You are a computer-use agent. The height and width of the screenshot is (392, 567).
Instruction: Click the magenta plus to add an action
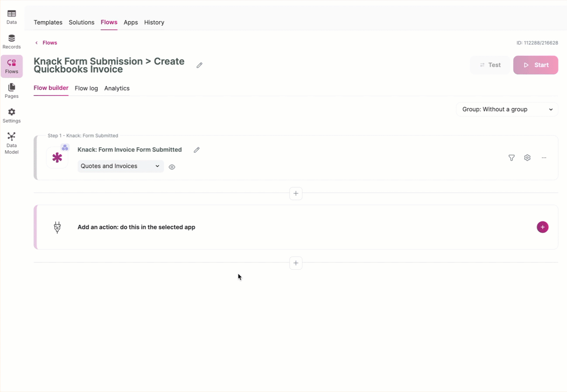point(543,227)
